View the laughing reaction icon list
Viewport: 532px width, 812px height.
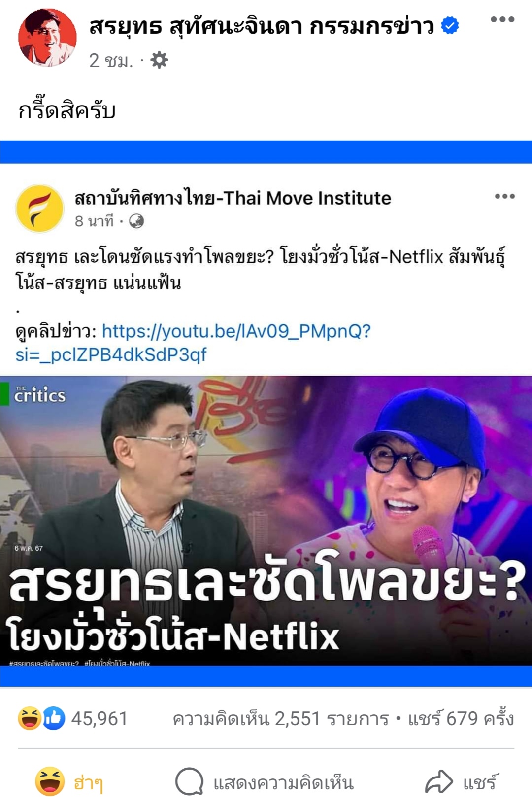pos(30,718)
